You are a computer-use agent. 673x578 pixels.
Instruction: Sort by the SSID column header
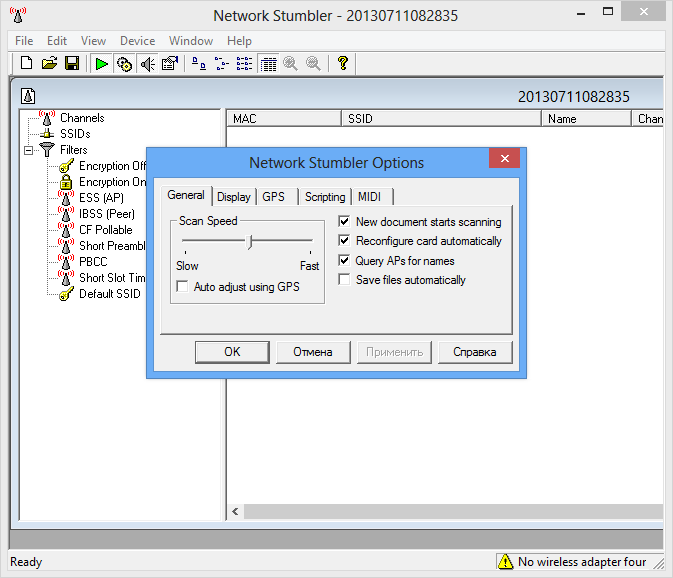(x=441, y=118)
